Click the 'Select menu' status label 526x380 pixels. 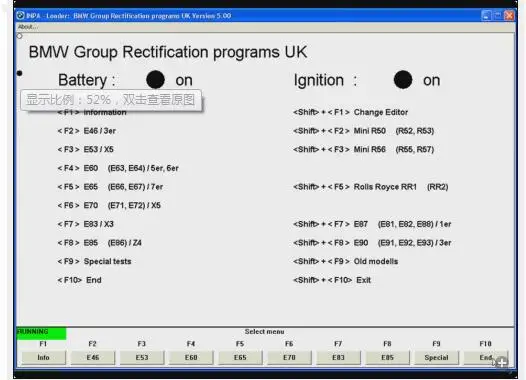[x=264, y=332]
